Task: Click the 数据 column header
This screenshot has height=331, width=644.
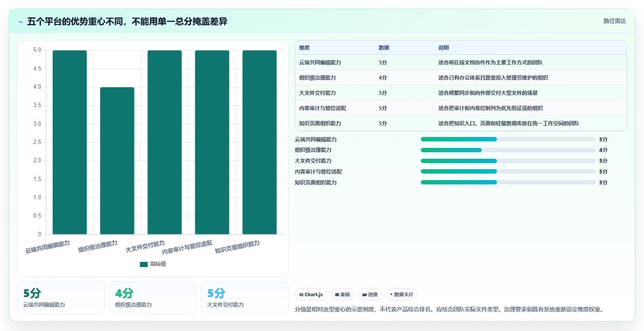Action: point(384,48)
